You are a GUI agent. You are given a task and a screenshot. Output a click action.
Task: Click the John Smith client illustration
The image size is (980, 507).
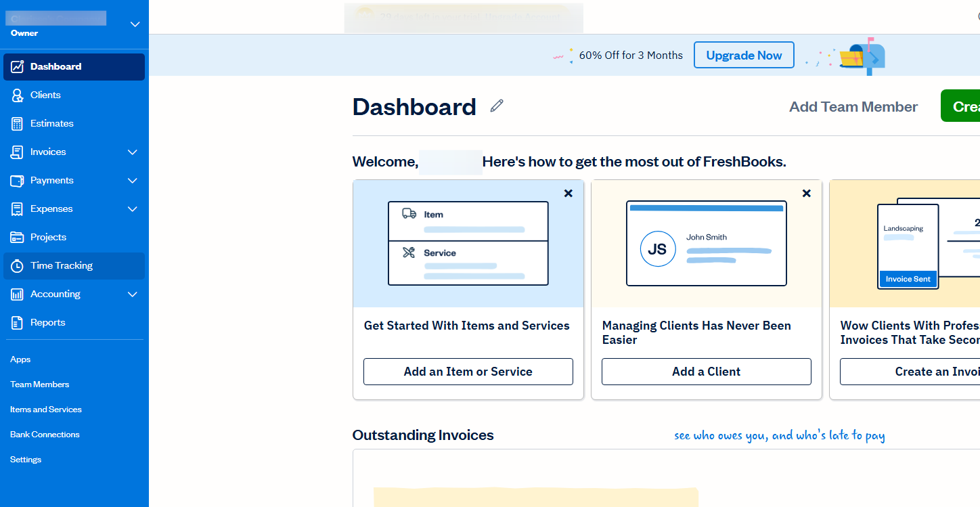(707, 244)
